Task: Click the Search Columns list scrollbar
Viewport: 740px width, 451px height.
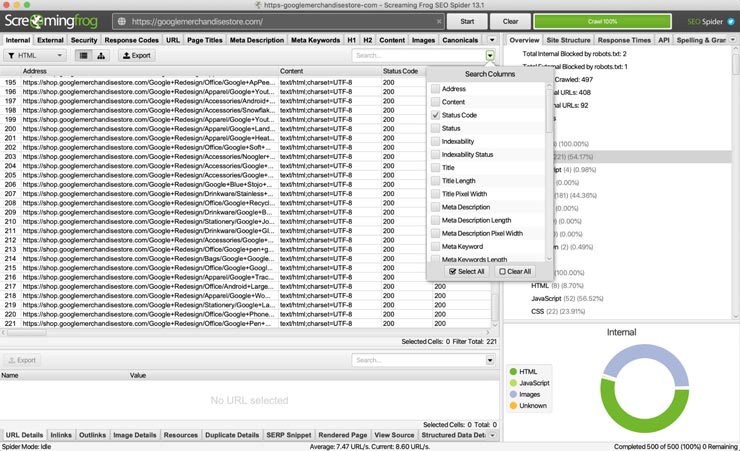Action: 549,111
